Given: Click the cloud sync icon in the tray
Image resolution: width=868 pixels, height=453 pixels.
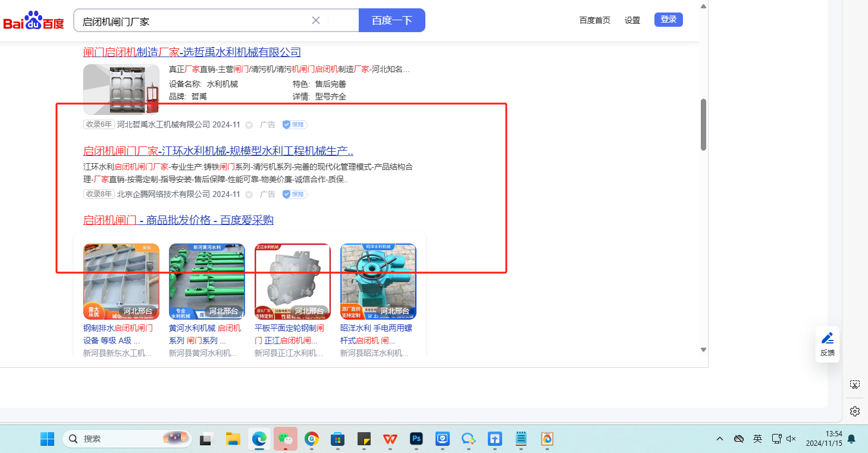Looking at the screenshot, I should click(x=739, y=439).
